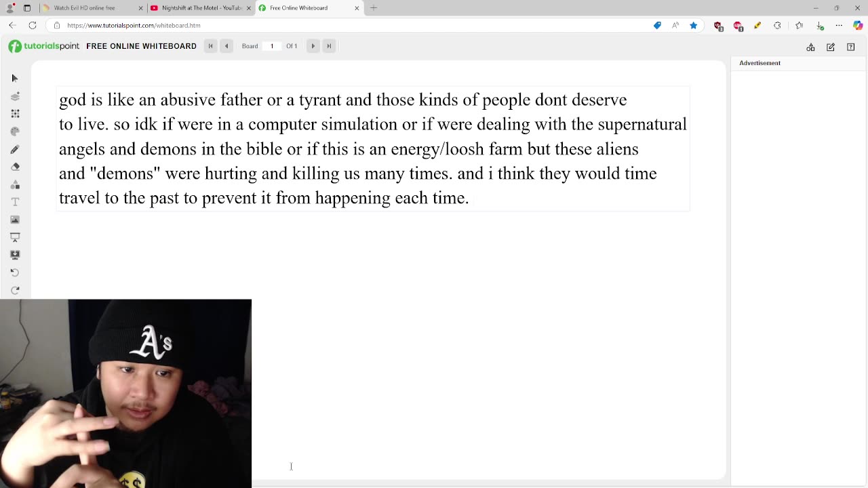868x488 pixels.
Task: Open the uBlock Origin extension
Action: (x=719, y=26)
